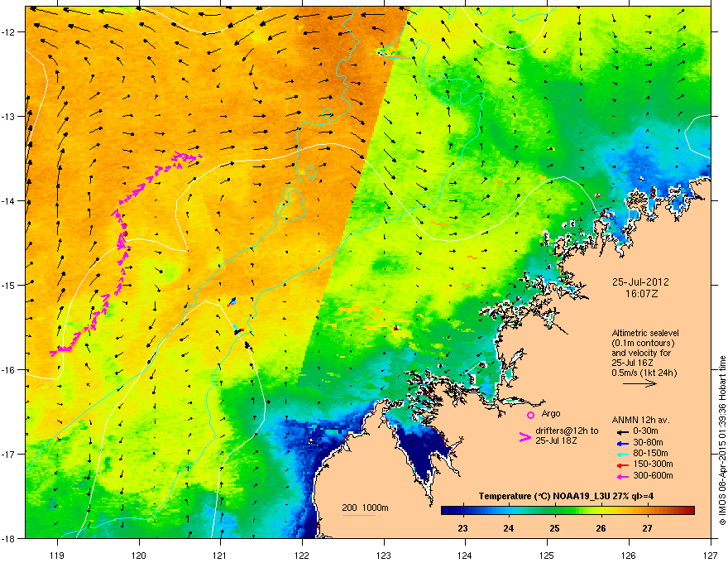Image resolution: width=728 pixels, height=563 pixels.
Task: Click longitude axis label 123
Action: click(x=384, y=555)
